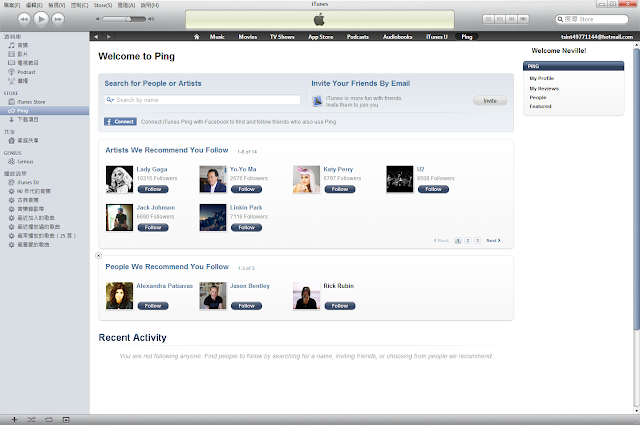Follow Katy Perry
Image resolution: width=640 pixels, height=425 pixels.
[340, 189]
